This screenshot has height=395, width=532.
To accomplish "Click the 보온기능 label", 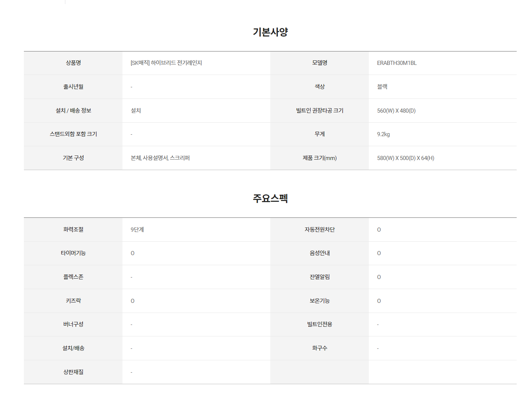I will tap(320, 301).
